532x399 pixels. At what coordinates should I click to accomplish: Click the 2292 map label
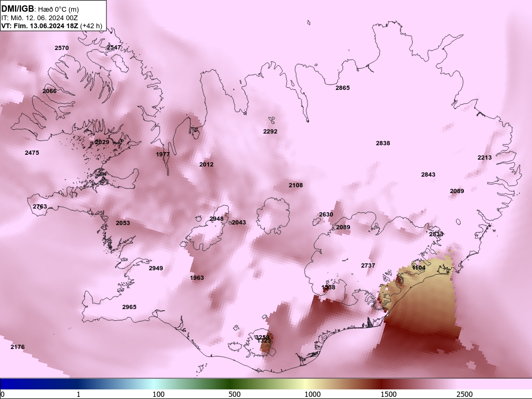point(270,131)
